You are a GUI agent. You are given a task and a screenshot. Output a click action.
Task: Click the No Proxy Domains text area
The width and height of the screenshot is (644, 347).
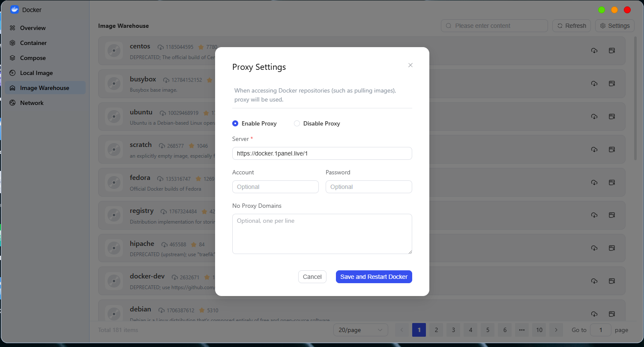pyautogui.click(x=322, y=234)
